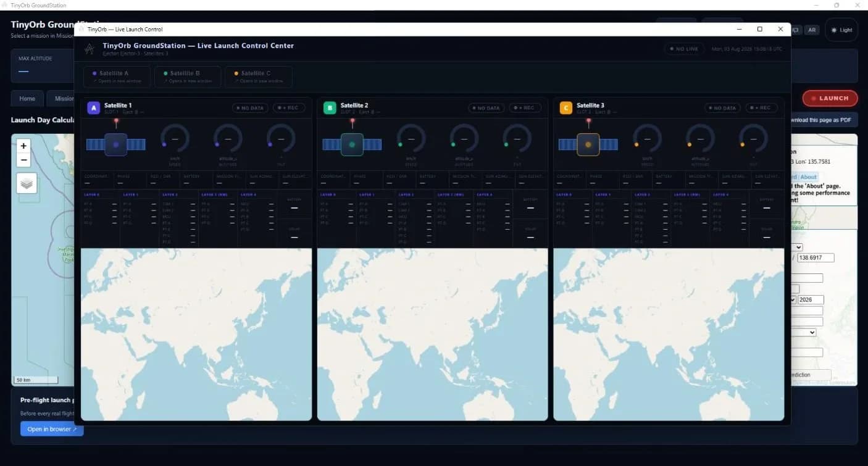Screen dimensions: 868x466
Task: Click the purple A badge of Satellite 1
Action: [x=93, y=108]
